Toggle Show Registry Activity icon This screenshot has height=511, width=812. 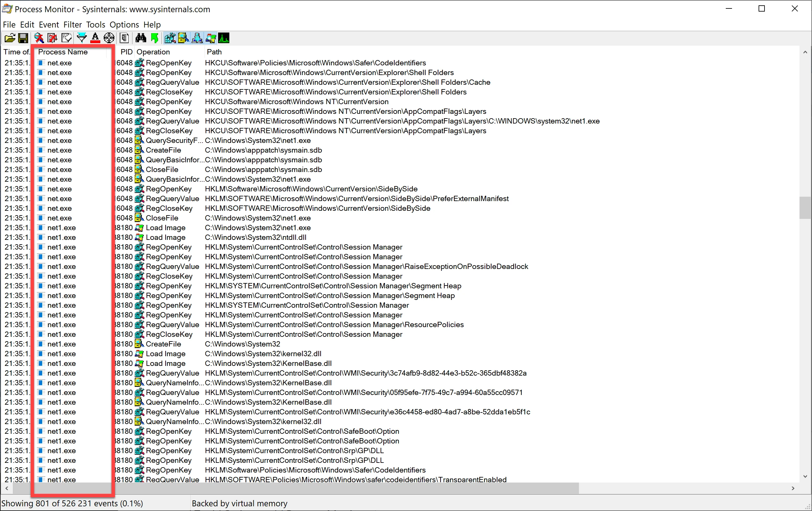point(170,38)
